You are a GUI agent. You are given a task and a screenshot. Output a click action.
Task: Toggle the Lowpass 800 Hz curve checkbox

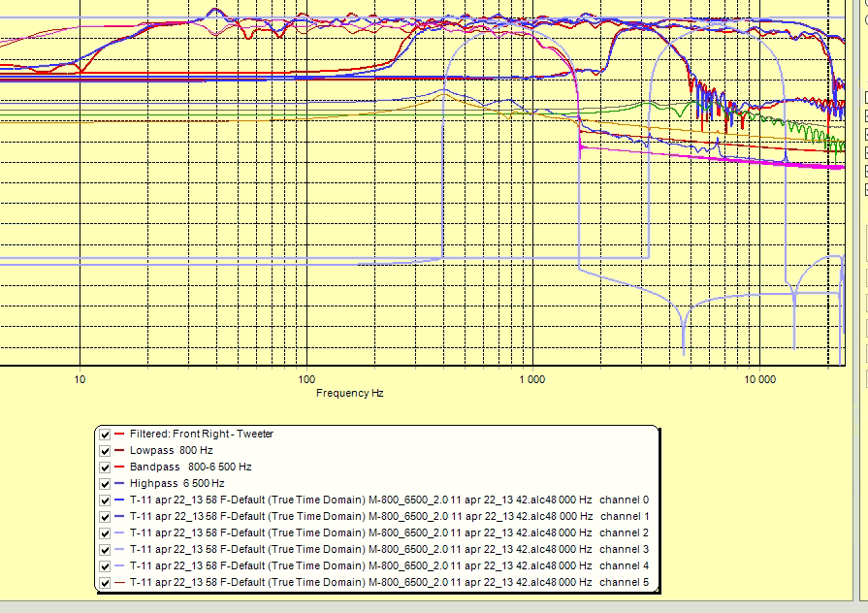tap(105, 451)
